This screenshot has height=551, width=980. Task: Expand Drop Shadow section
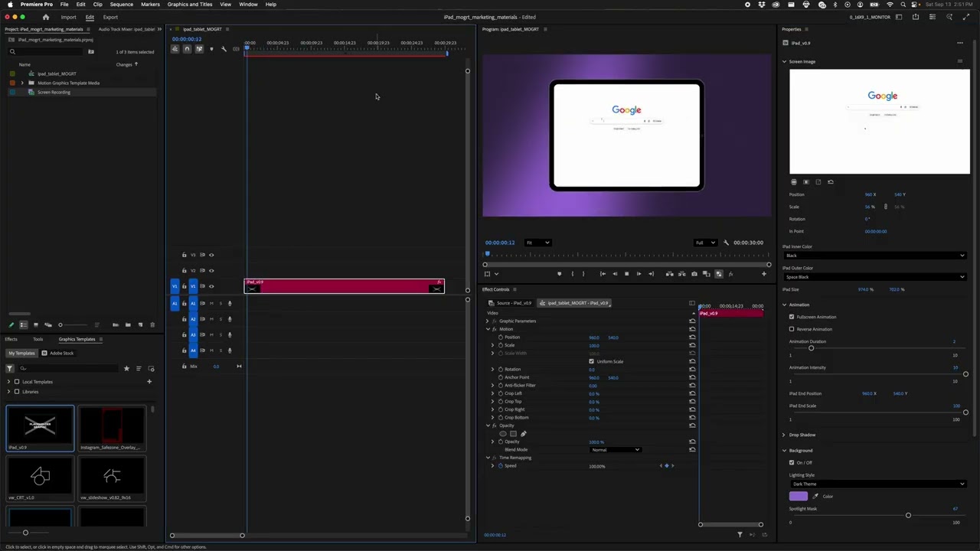784,435
